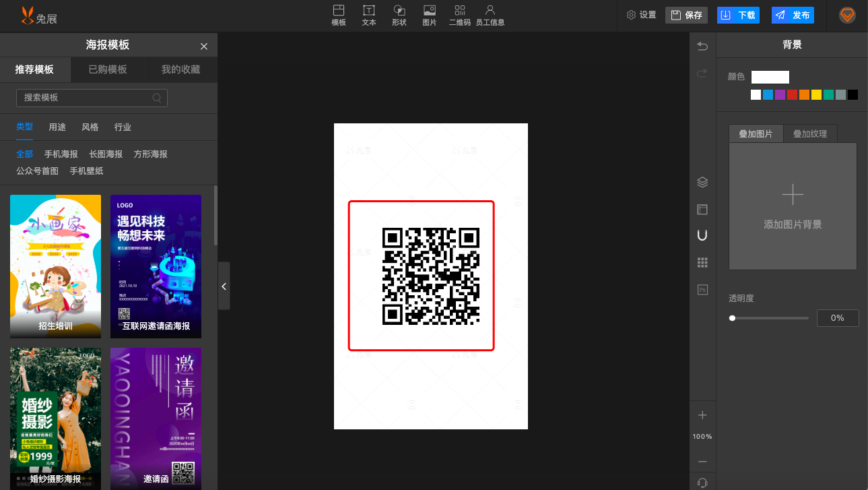Toggle magnet snapping icon
Viewport: 868px width, 490px height.
click(x=702, y=235)
